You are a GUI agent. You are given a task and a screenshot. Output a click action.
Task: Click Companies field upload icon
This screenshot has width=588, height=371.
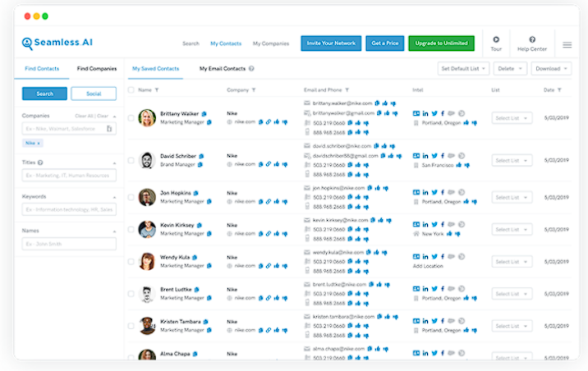click(109, 129)
